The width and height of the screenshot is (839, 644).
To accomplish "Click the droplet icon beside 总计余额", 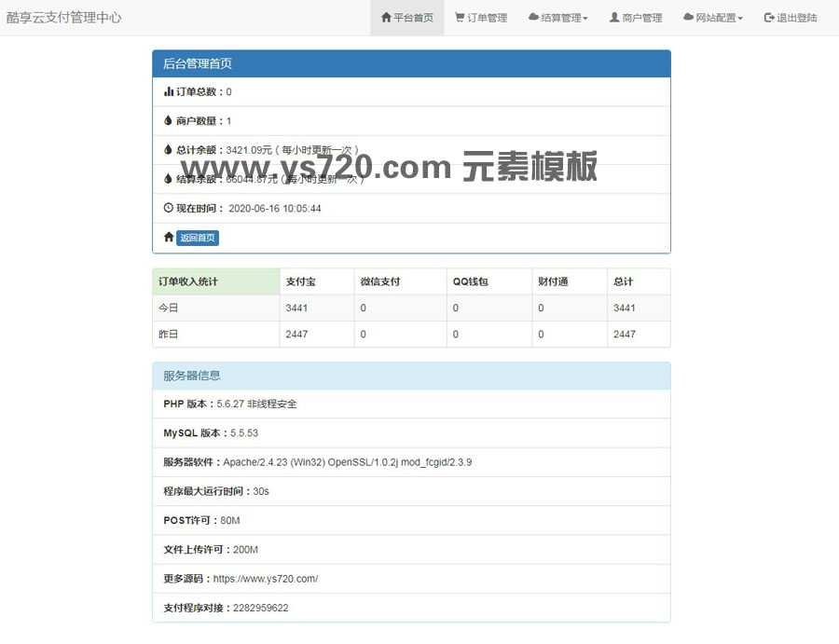I will 168,149.
